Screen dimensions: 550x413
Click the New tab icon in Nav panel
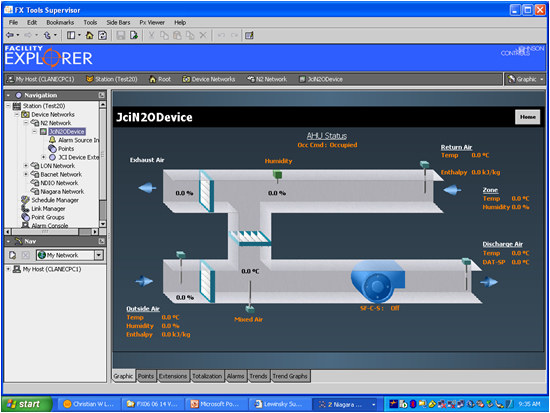[x=13, y=255]
